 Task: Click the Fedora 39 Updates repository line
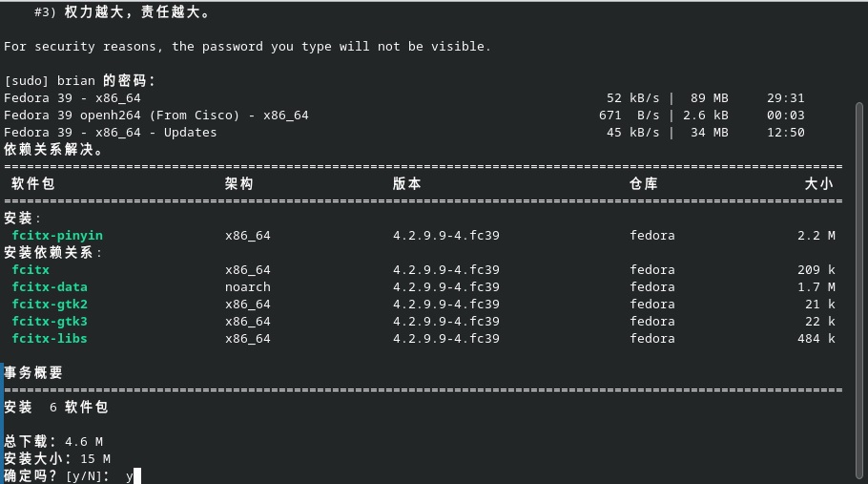point(404,133)
